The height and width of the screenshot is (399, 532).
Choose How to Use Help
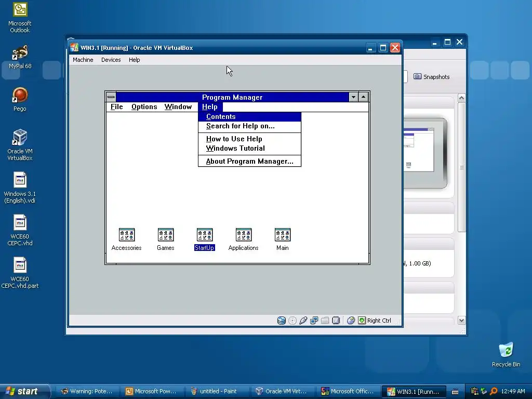click(249, 139)
